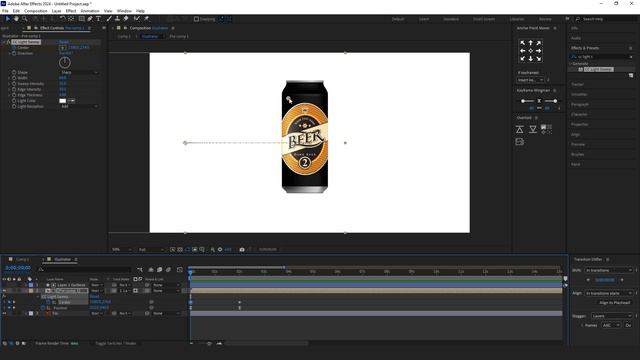Open the Window menu
The height and width of the screenshot is (360, 640).
pyautogui.click(x=124, y=11)
